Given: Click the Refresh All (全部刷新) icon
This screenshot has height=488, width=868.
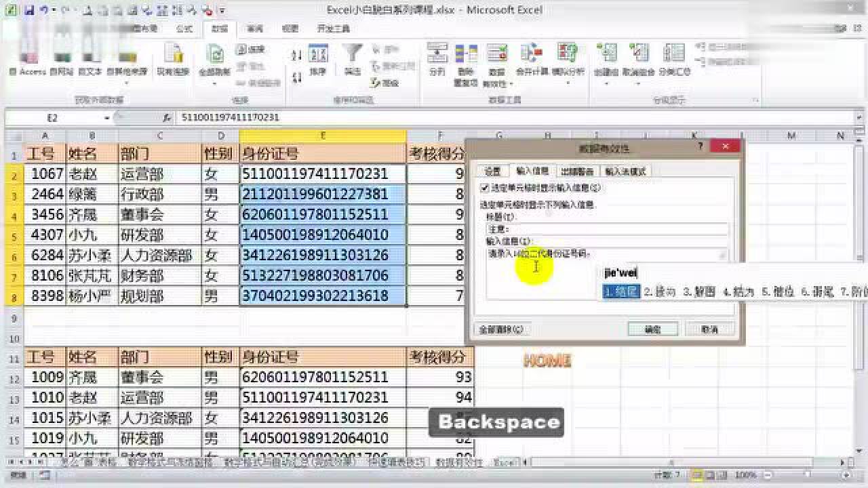Looking at the screenshot, I should [x=214, y=54].
